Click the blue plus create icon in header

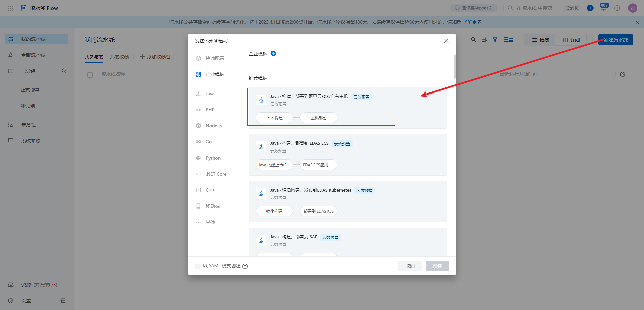590,8
